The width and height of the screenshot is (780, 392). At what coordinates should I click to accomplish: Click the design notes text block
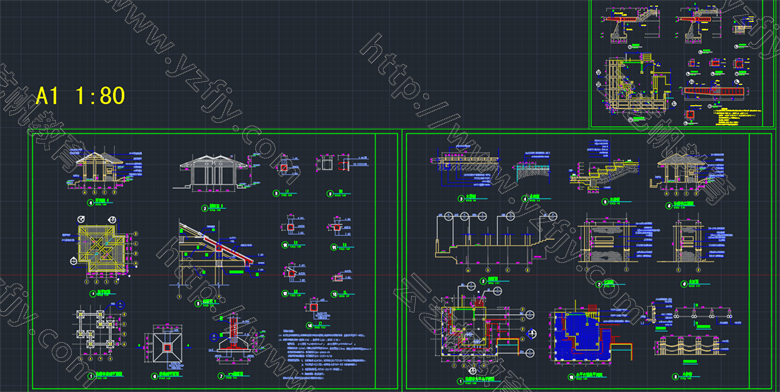(x=326, y=354)
